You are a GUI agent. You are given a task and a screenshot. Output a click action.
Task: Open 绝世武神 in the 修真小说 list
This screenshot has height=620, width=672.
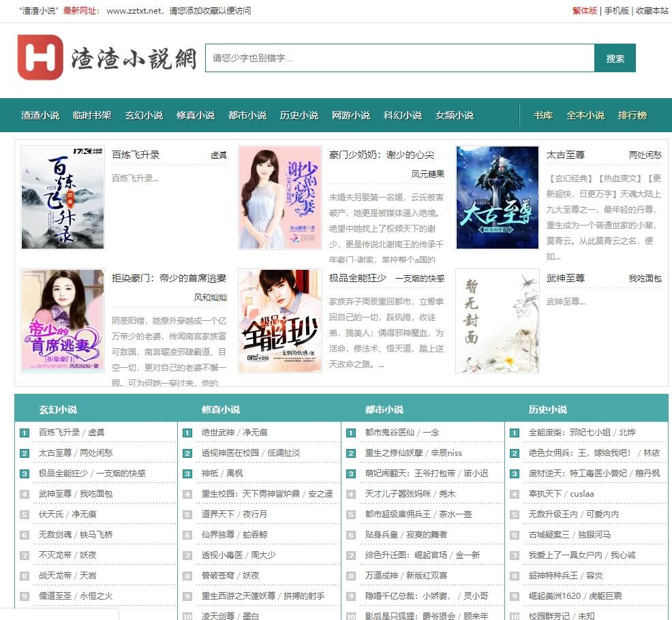(x=217, y=433)
